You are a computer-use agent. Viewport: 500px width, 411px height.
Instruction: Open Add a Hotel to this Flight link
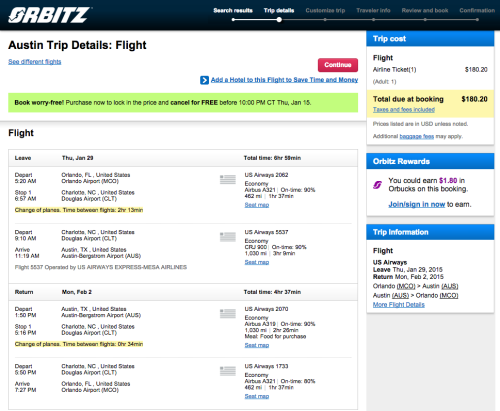(x=284, y=80)
